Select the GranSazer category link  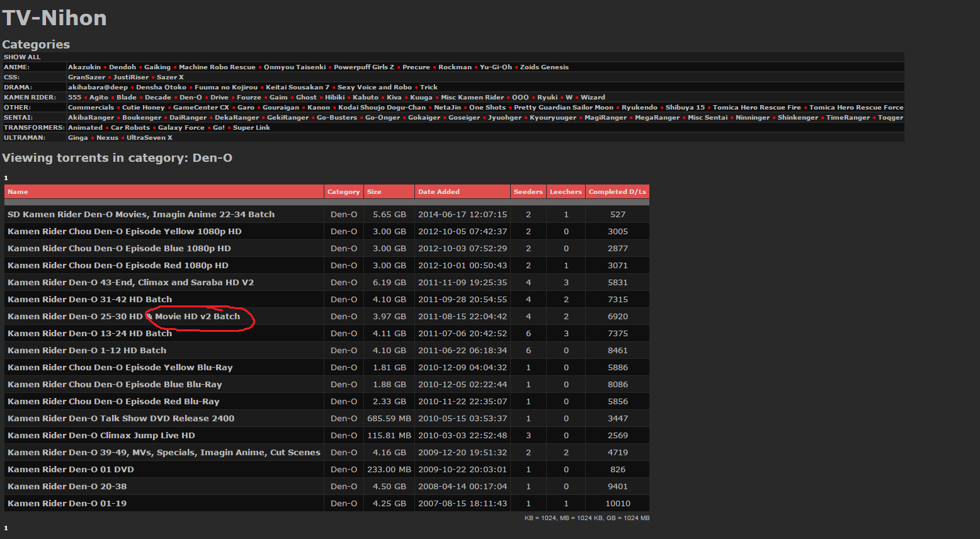pyautogui.click(x=87, y=77)
